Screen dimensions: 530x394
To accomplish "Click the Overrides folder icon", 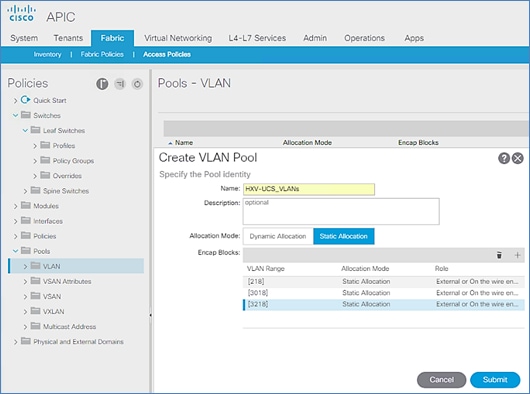I will 45,175.
